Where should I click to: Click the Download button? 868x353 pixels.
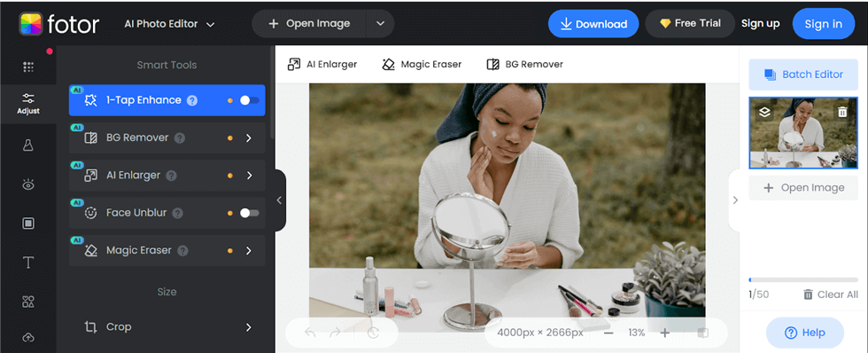click(593, 24)
